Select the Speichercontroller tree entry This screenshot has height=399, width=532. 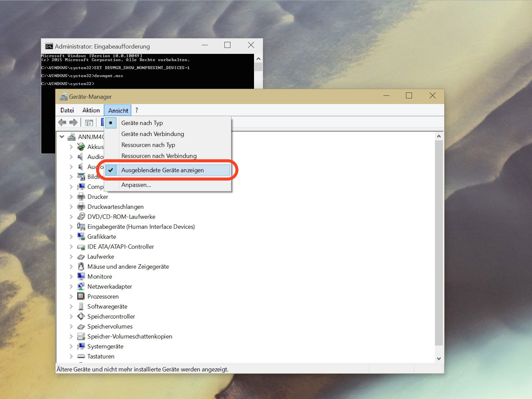point(111,316)
